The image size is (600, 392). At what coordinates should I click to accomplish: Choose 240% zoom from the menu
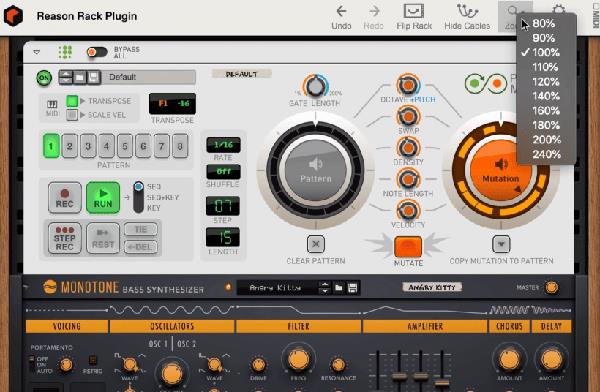pyautogui.click(x=546, y=154)
